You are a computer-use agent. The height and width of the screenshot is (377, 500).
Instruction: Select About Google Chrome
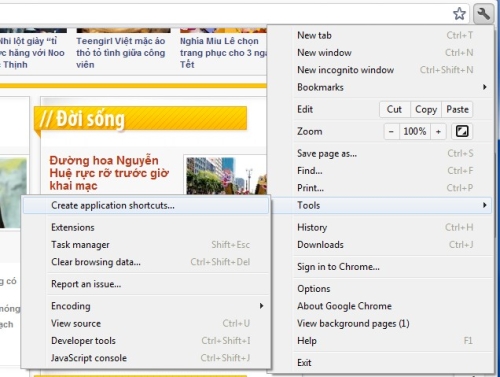click(392, 306)
